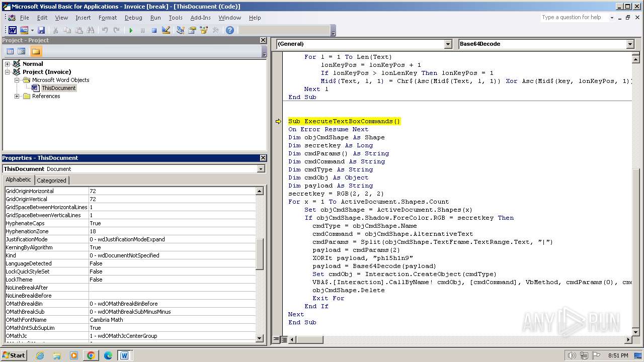The height and width of the screenshot is (362, 644).
Task: Click the Insert UserForm toolbar icon
Action: pyautogui.click(x=24, y=30)
